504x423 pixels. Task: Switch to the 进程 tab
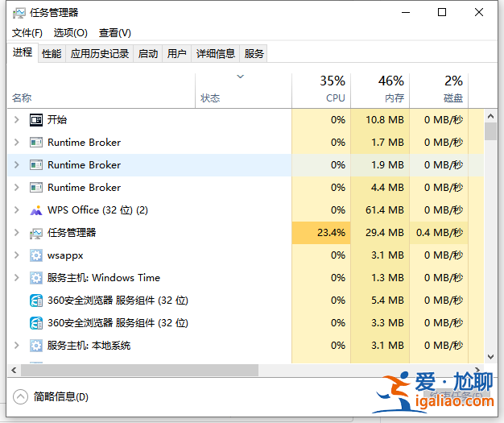pos(23,52)
